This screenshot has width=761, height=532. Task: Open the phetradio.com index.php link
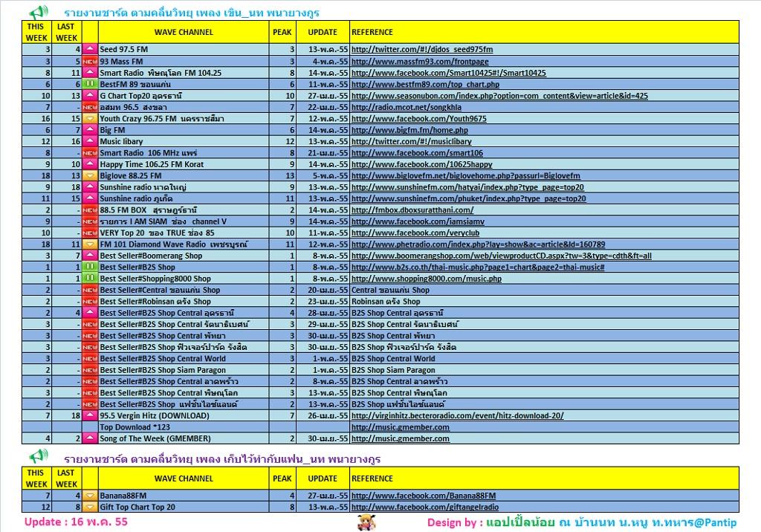coord(478,244)
